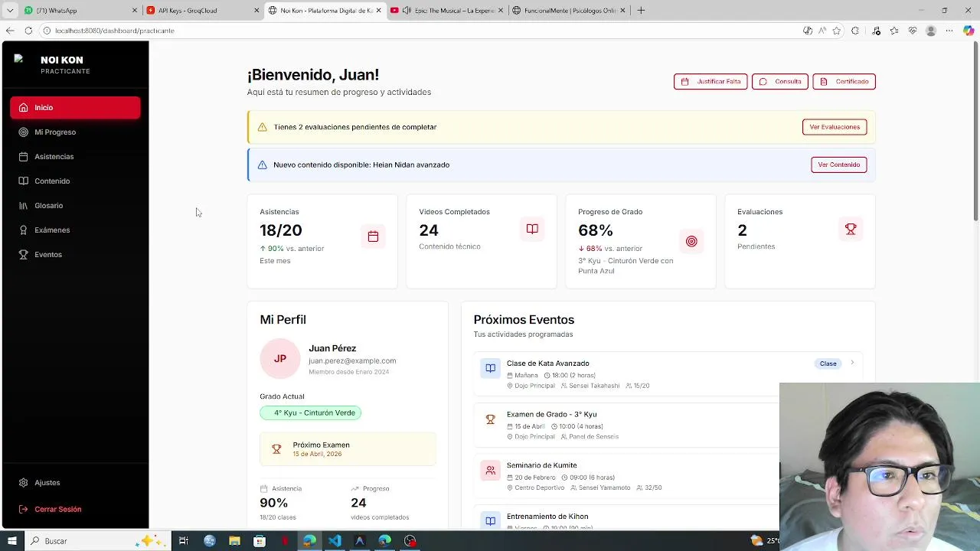The image size is (980, 551).
Task: Open Inicio in the sidebar
Action: pyautogui.click(x=75, y=108)
